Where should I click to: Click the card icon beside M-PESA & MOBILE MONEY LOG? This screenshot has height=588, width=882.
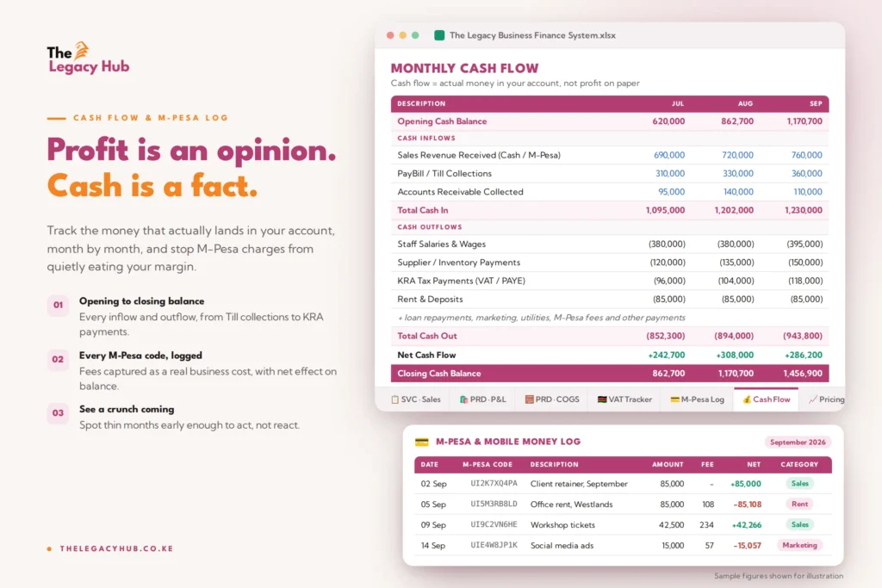pyautogui.click(x=422, y=442)
